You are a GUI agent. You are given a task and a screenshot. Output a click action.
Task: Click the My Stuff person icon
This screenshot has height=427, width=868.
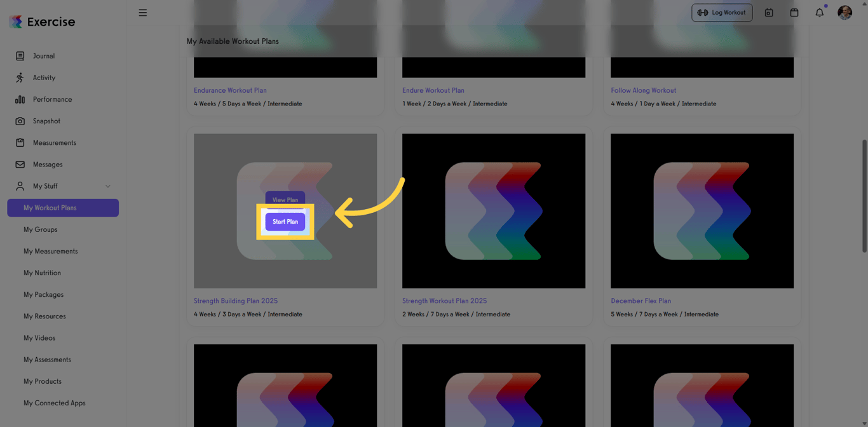pos(20,186)
